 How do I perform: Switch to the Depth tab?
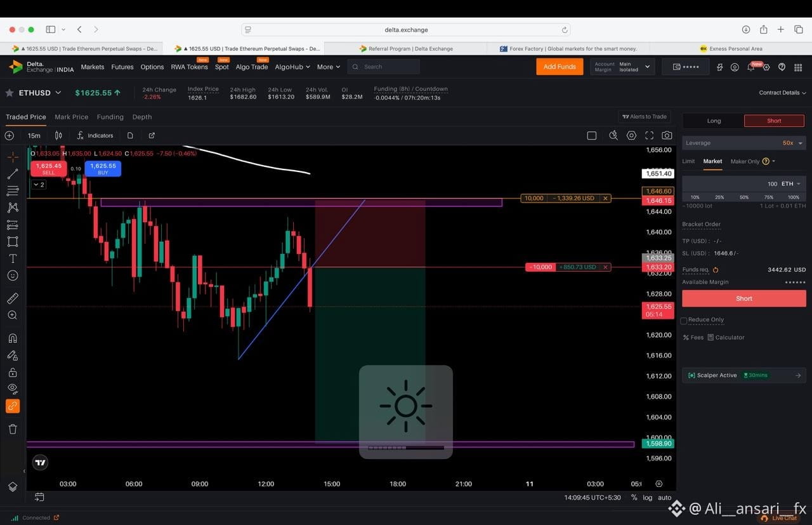142,117
